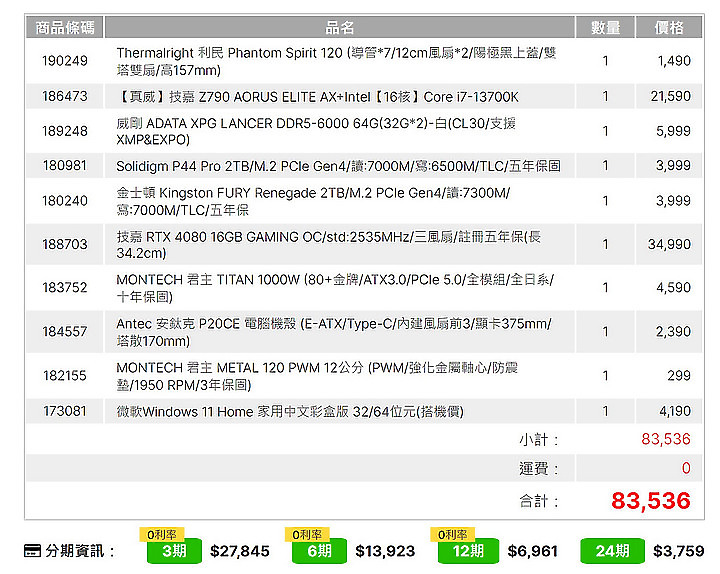Click the 分期資訊 label
This screenshot has width=720, height=574.
click(79, 551)
